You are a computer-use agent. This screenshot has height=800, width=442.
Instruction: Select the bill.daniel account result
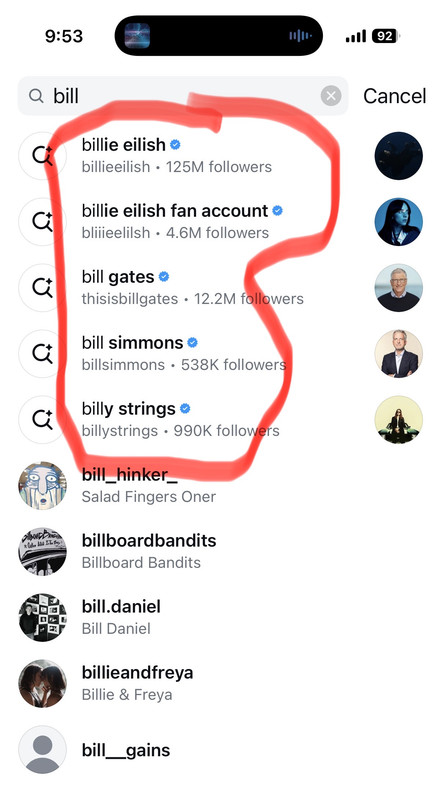(221, 617)
